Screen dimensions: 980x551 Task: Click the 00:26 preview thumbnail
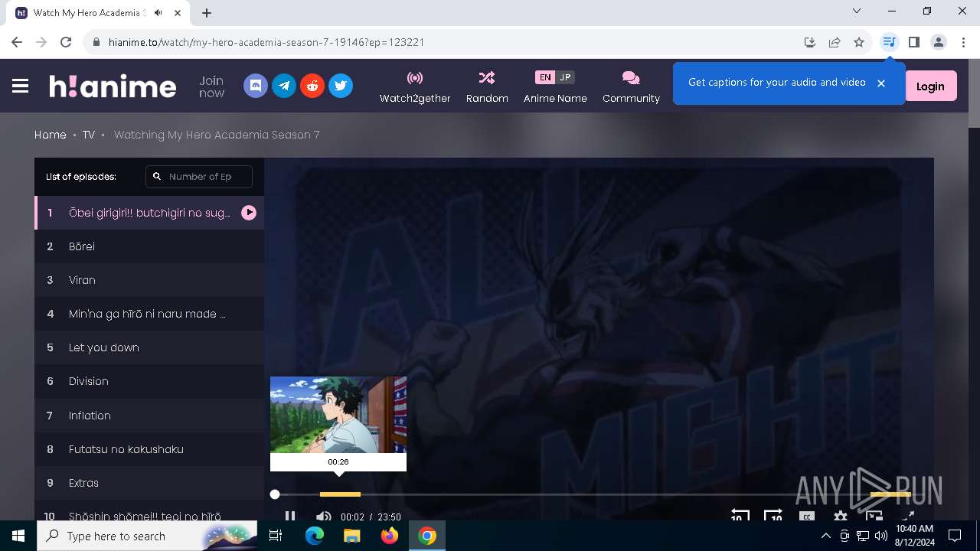point(338,415)
